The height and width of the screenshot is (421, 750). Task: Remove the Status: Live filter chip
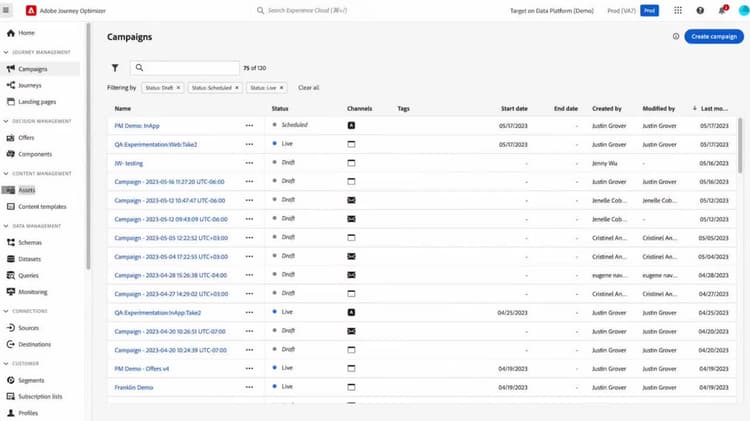[x=282, y=88]
